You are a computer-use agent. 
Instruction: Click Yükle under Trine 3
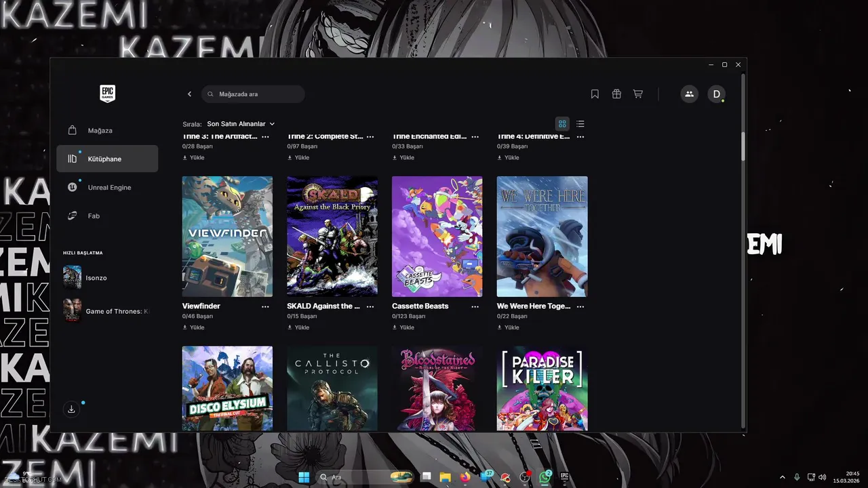193,158
